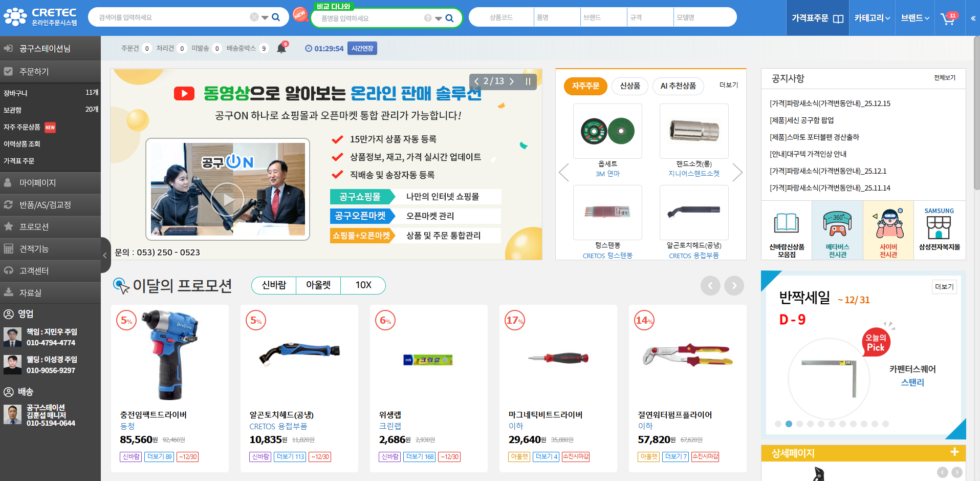Select the second carousel dot indicator
Viewport: 980px width, 481px height.
click(x=789, y=424)
